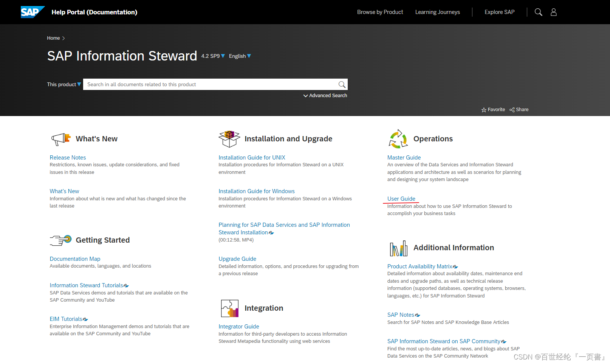The image size is (610, 364).
Task: Click the Getting Started pointing hand icon
Action: coord(60,240)
